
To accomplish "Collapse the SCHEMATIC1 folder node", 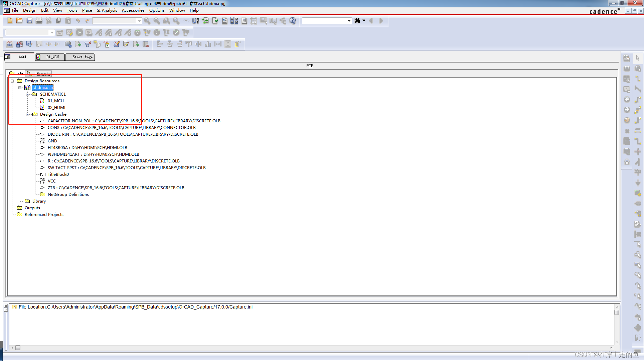I will coord(28,94).
